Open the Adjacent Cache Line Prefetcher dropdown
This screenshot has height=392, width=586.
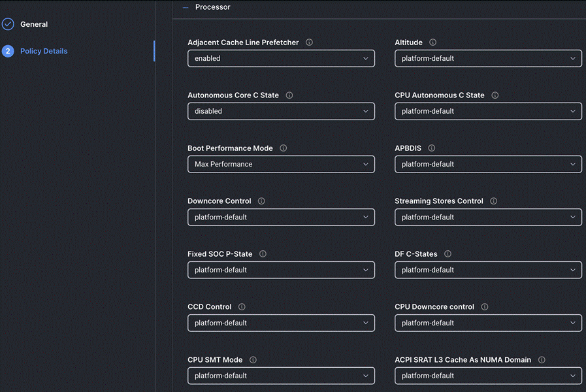click(x=281, y=58)
